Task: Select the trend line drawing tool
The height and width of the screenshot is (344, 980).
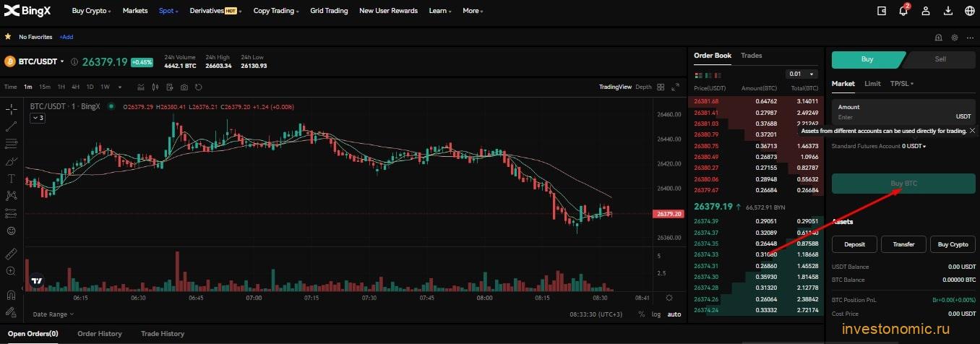Action: 11,126
